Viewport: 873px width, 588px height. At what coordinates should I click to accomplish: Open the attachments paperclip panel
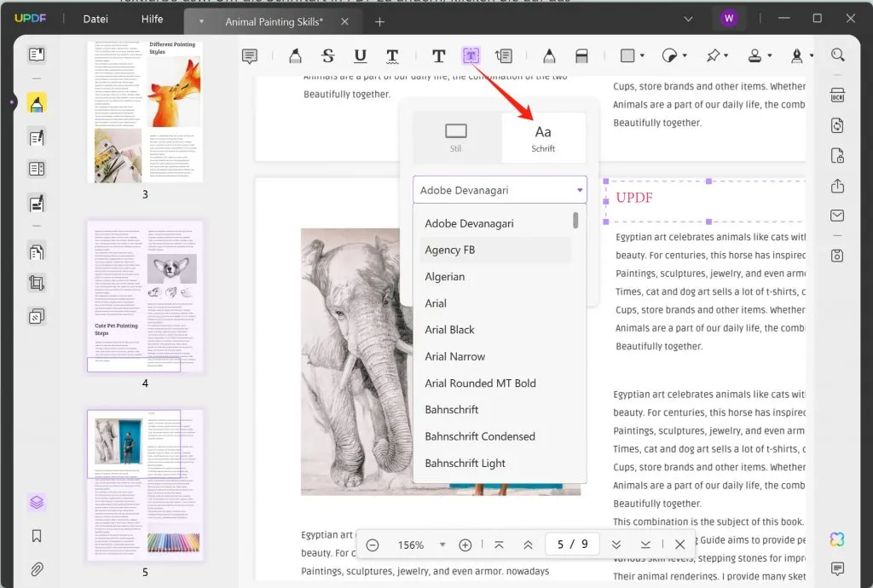coord(37,568)
